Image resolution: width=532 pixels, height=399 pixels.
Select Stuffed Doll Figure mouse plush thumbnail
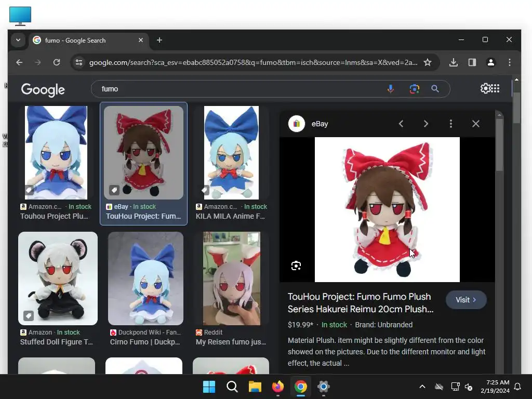point(58,278)
